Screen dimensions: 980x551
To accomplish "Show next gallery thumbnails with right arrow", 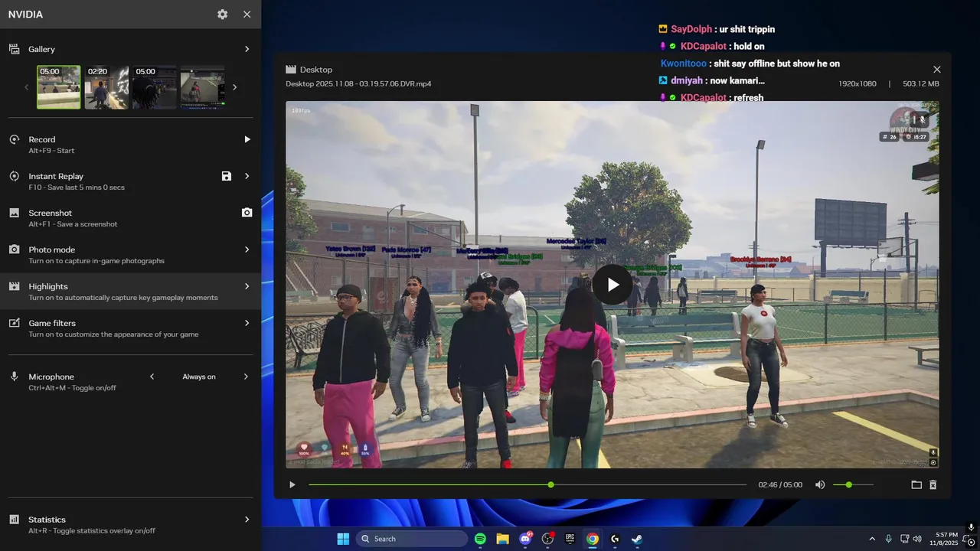I will [x=234, y=87].
